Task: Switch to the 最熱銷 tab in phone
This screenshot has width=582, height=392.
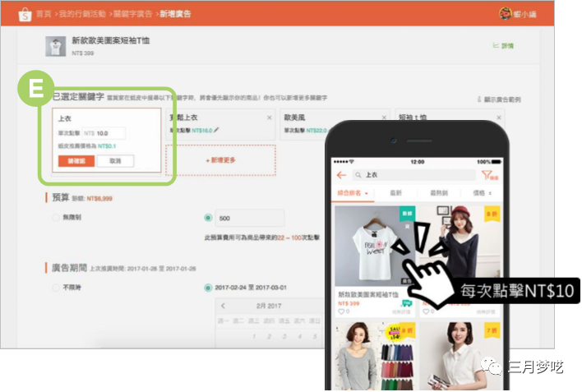Action: pos(439,193)
